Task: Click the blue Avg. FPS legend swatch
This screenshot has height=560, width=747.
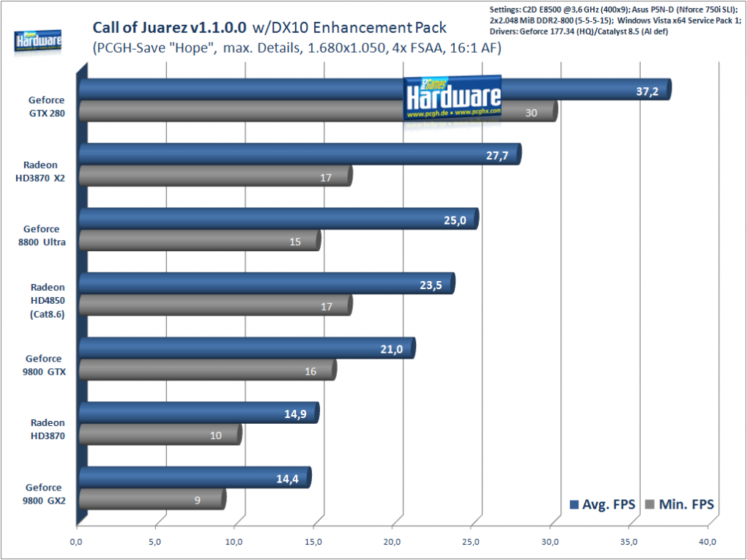Action: coord(574,504)
